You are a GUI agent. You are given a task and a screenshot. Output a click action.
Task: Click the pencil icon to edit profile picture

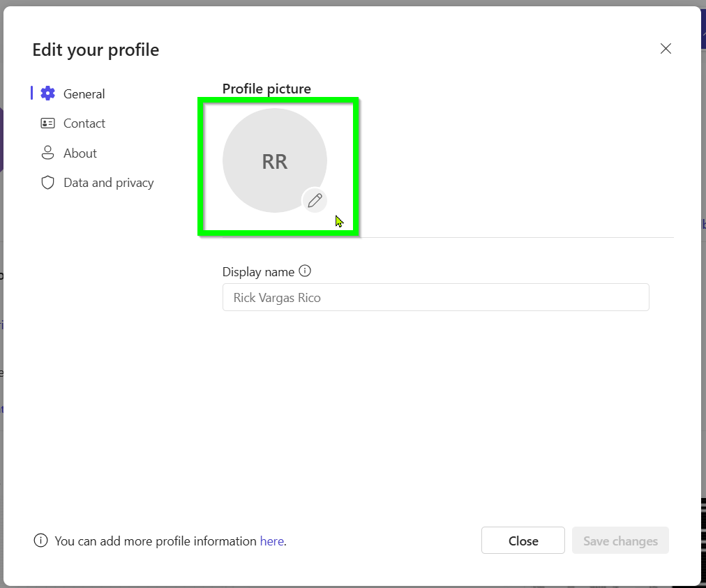pyautogui.click(x=314, y=200)
